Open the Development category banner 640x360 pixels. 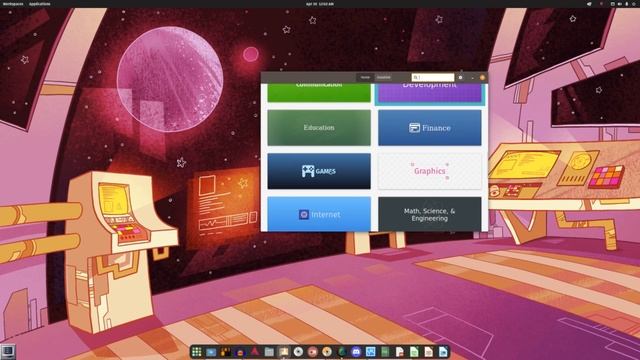[430, 93]
